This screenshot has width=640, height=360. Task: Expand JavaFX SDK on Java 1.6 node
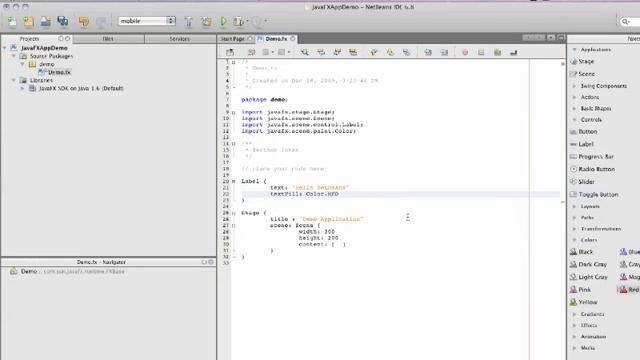[x=22, y=88]
